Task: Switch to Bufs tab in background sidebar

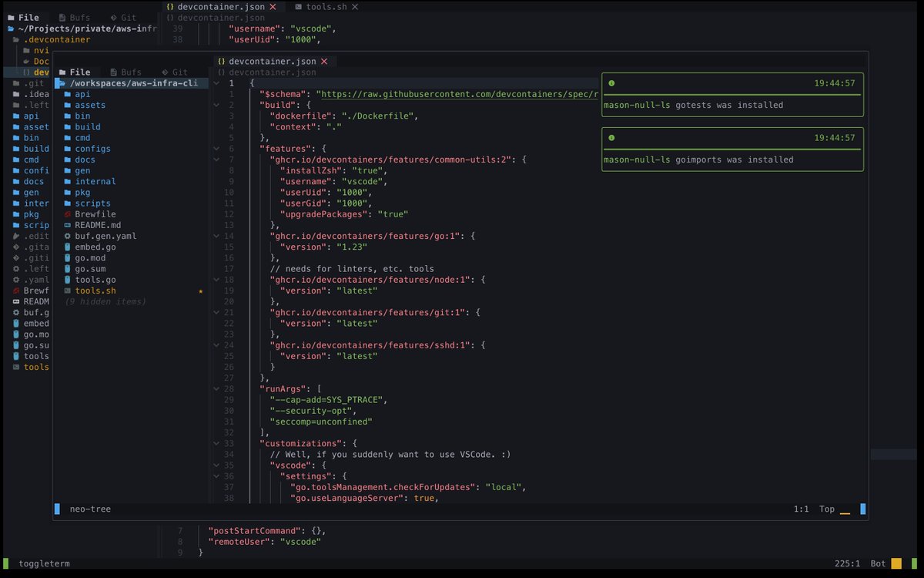Action: pyautogui.click(x=74, y=18)
